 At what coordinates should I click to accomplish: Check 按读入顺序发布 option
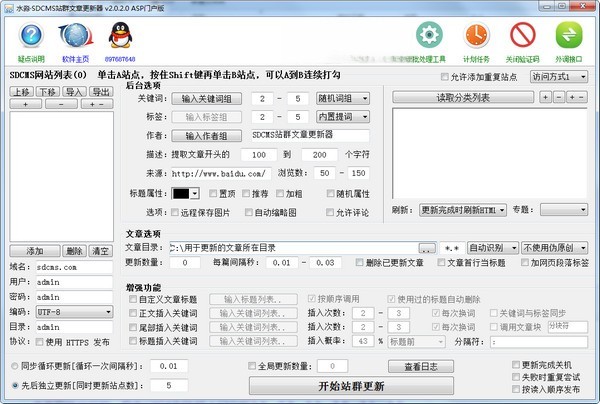[516, 389]
